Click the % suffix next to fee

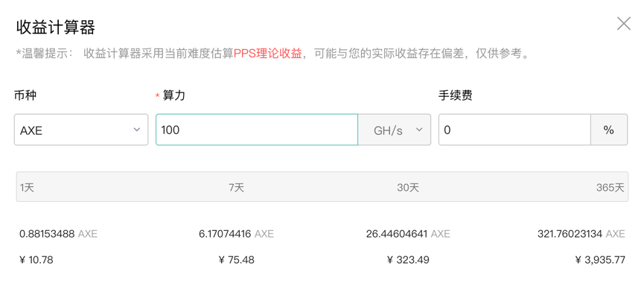pos(609,130)
